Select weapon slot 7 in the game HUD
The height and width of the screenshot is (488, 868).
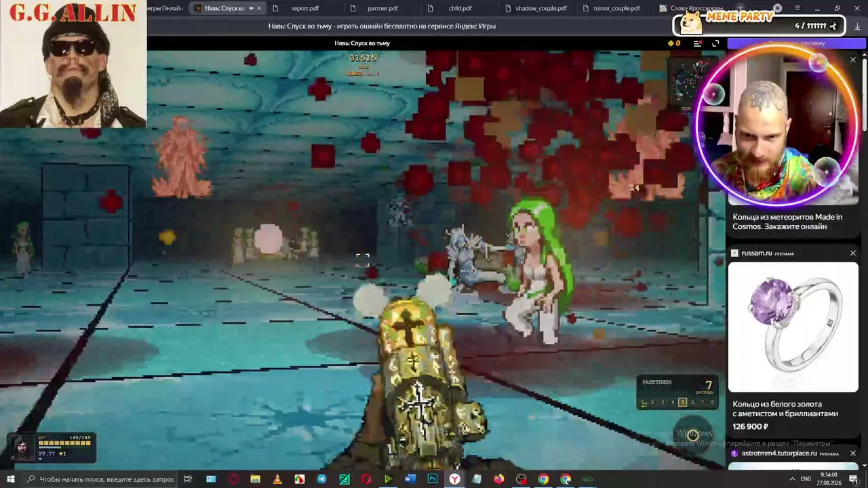click(703, 402)
